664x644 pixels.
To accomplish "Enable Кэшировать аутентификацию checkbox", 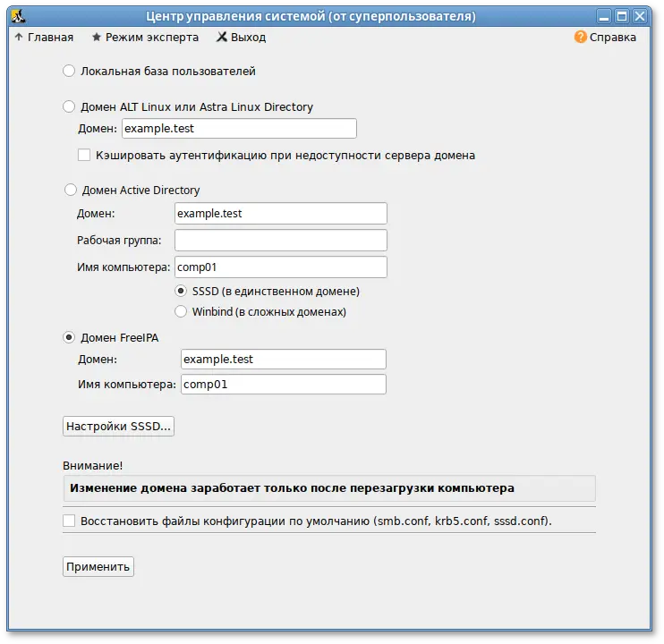I will click(85, 156).
